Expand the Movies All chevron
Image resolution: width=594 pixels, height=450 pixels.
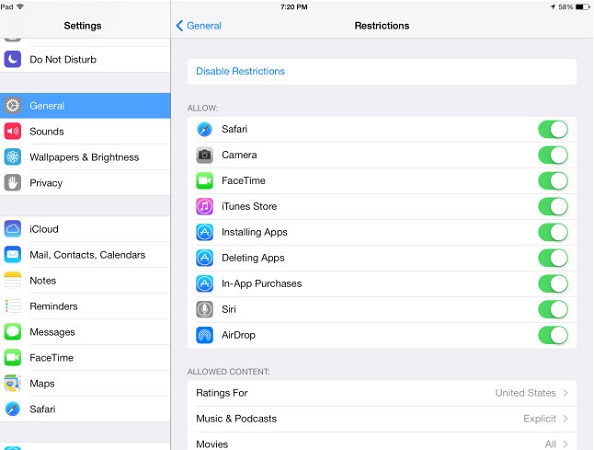[x=565, y=444]
